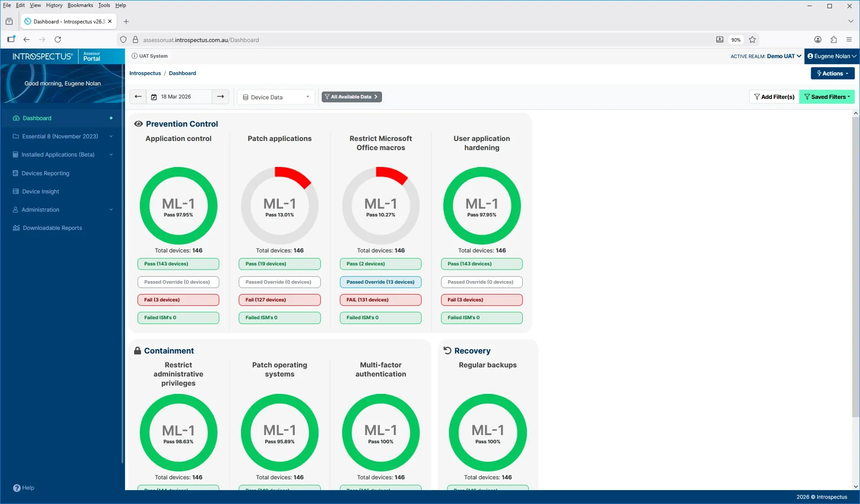
Task: Reload the page with the refresh icon
Action: [x=58, y=40]
